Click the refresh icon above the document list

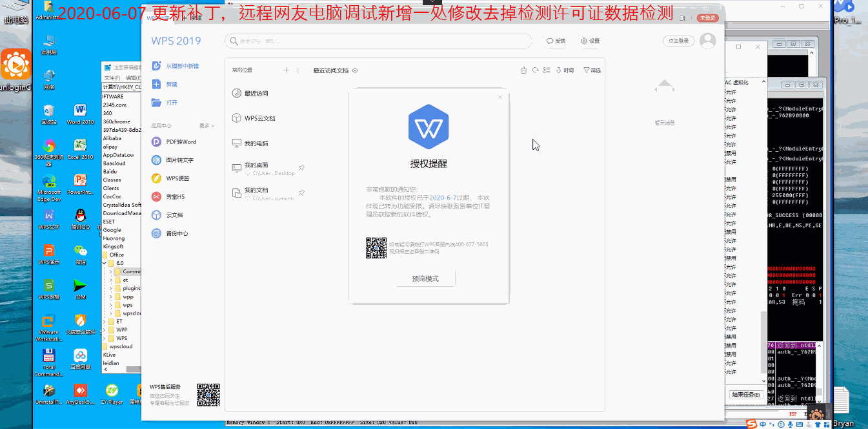tap(535, 70)
